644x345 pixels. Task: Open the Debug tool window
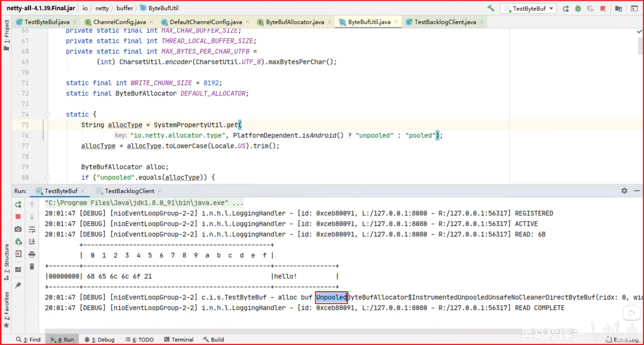pos(100,340)
